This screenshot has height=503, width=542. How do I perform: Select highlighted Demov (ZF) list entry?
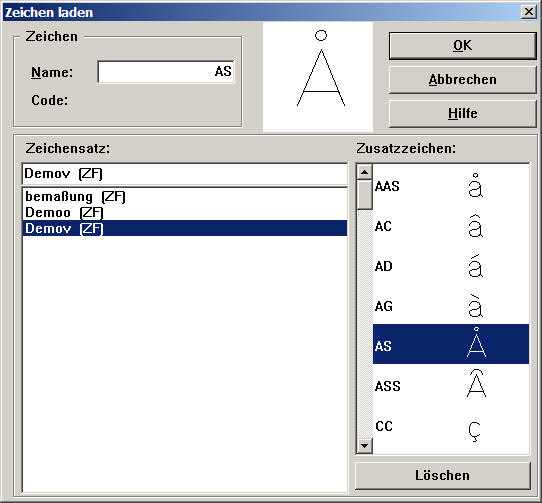tap(185, 228)
